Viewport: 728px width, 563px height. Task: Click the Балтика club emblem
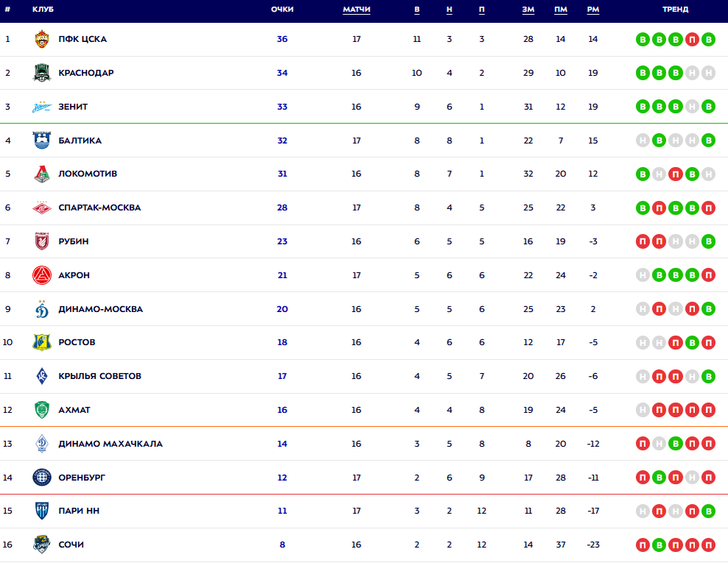click(x=42, y=141)
